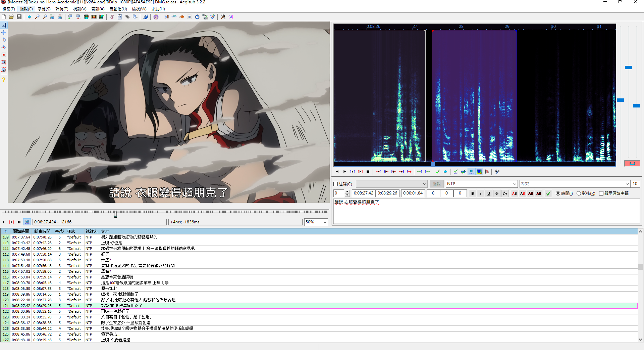Open the Attachments paperclip icon
Screen dimensions: 644x350
[x=127, y=17]
